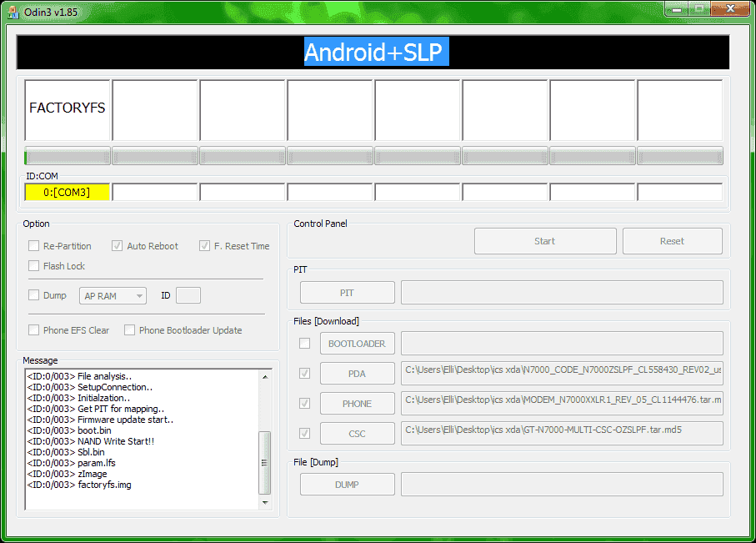Click the 'Files [Download]' group label
Image resolution: width=756 pixels, height=543 pixels.
click(x=327, y=321)
